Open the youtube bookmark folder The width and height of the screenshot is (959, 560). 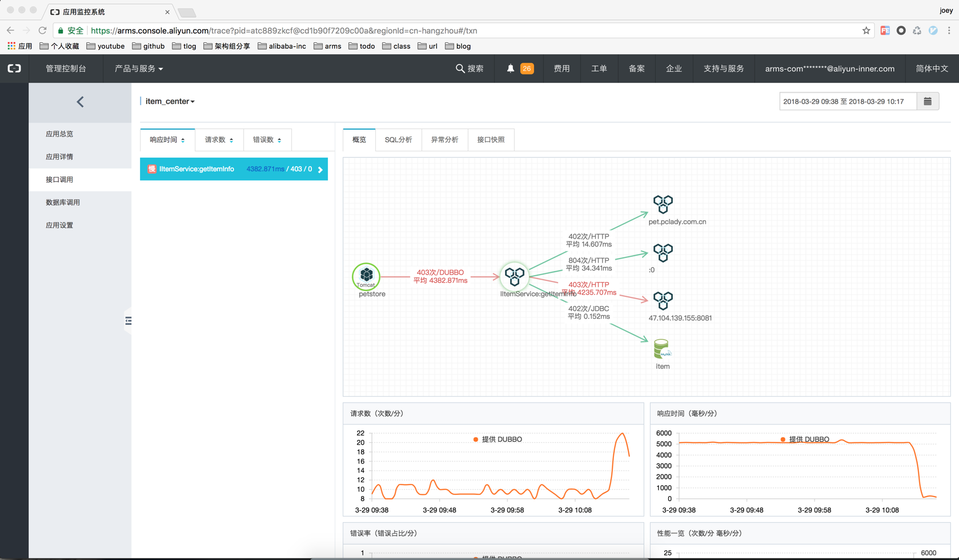(x=106, y=46)
